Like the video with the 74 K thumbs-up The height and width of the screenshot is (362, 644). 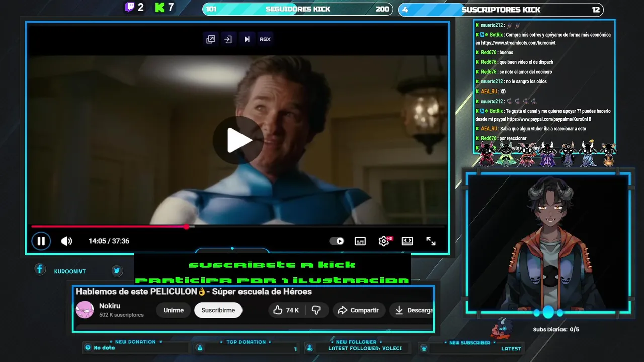(x=286, y=310)
